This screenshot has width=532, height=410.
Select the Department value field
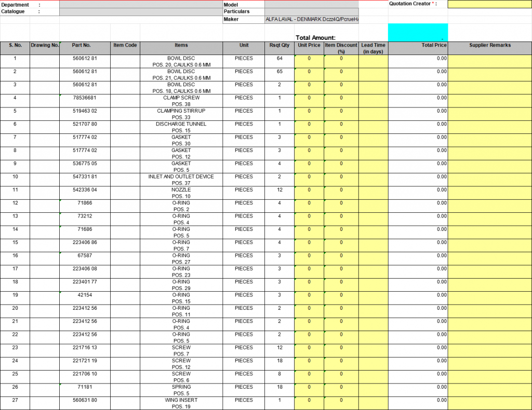(141, 4)
